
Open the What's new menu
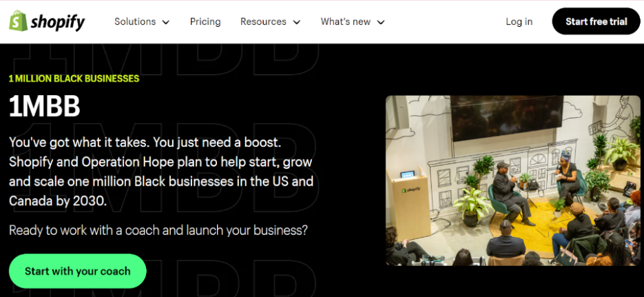click(x=346, y=21)
